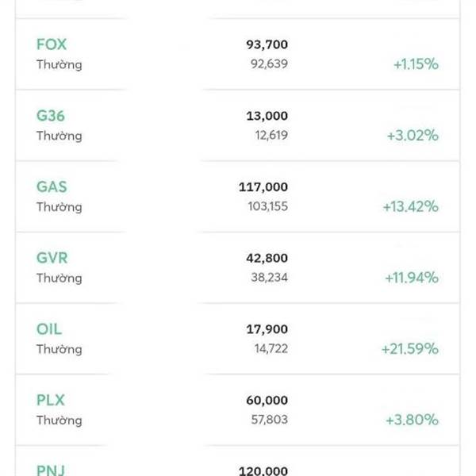Select GVR current price 42,800

coord(267,258)
